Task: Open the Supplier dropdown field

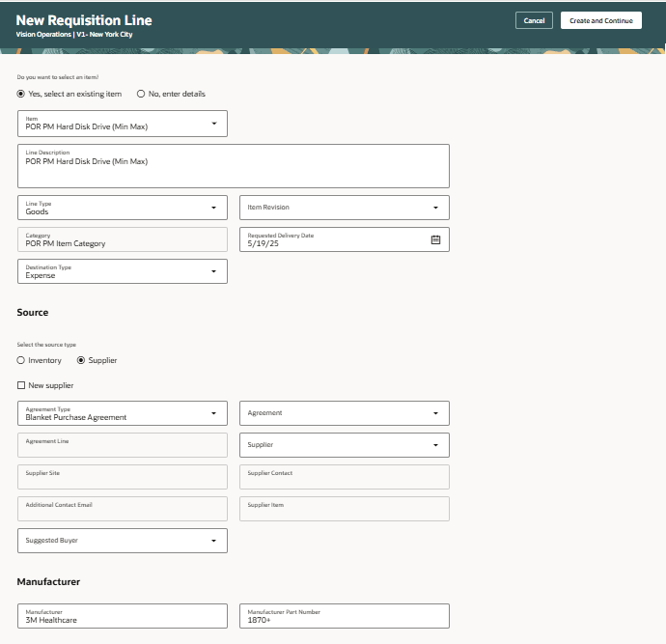Action: (344, 445)
